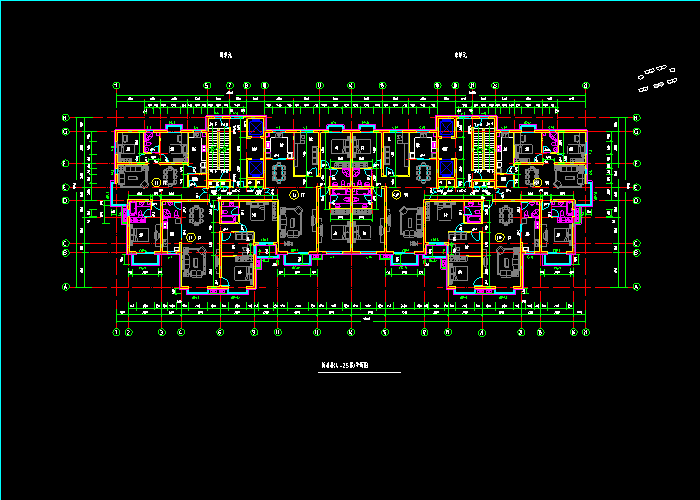Screen dimensions: 700x500
Task: Click grid bubble A on the left edge
Action: [x=65, y=287]
